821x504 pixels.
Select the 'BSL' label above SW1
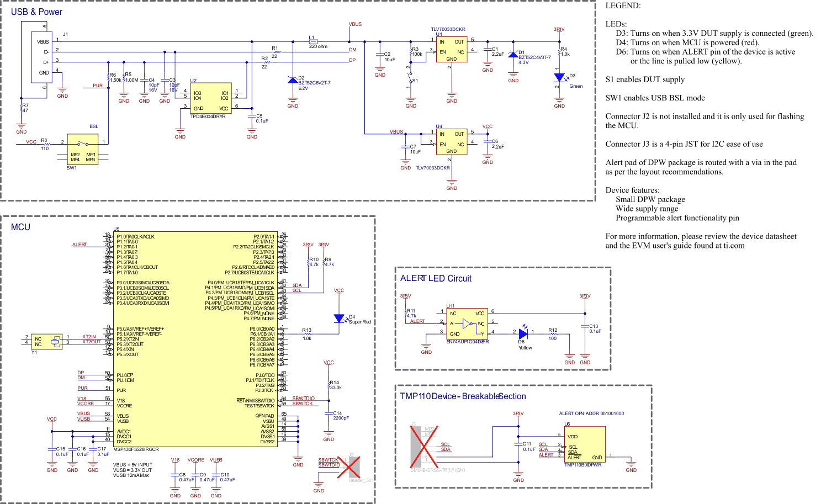[x=94, y=126]
